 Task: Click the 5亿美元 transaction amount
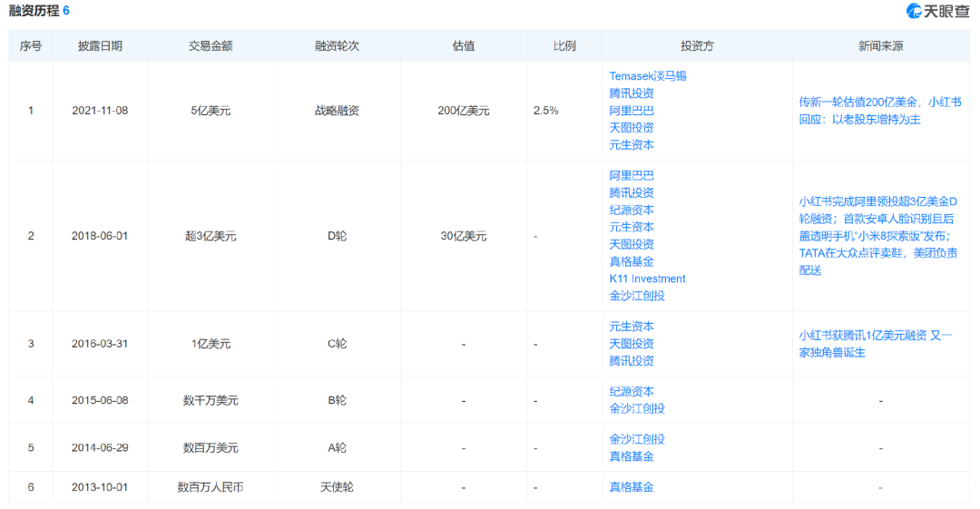(211, 111)
